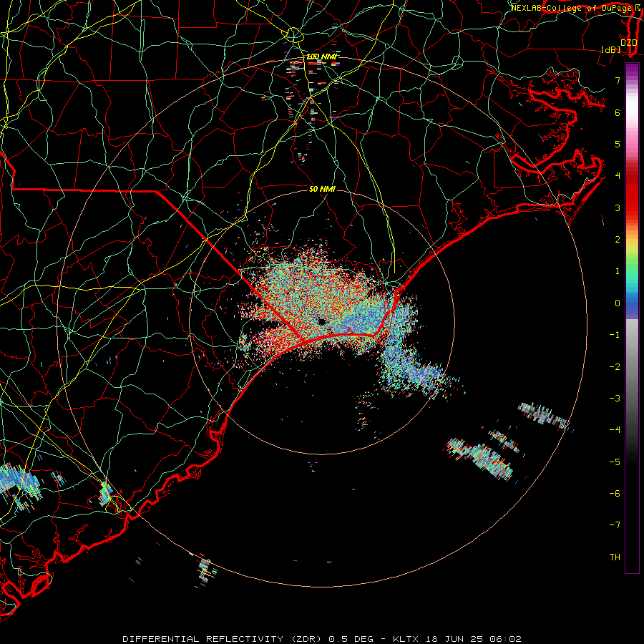Viewport: 644px width, 644px height.
Task: Select the "0" tick label on the dB scale
Action: pos(618,303)
